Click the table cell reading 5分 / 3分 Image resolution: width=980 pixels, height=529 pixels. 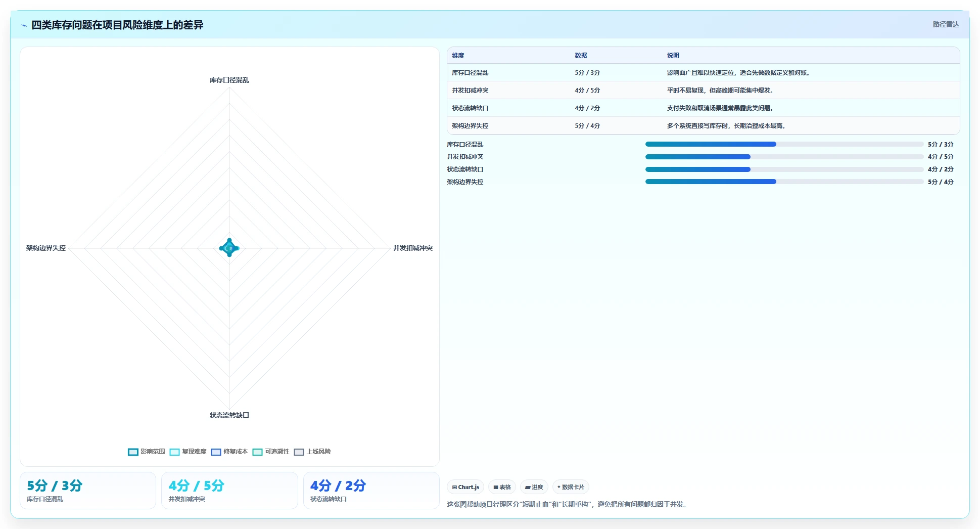click(x=587, y=73)
